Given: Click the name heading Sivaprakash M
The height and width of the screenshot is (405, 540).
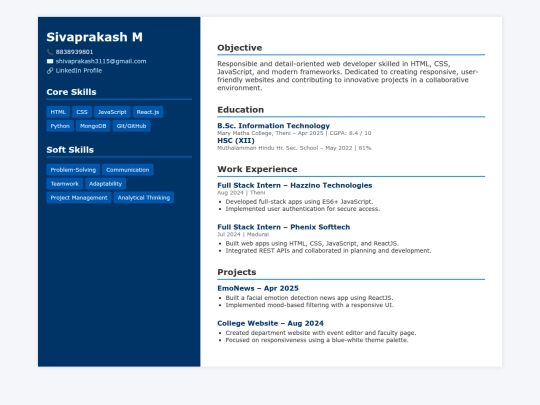Looking at the screenshot, I should [x=94, y=37].
